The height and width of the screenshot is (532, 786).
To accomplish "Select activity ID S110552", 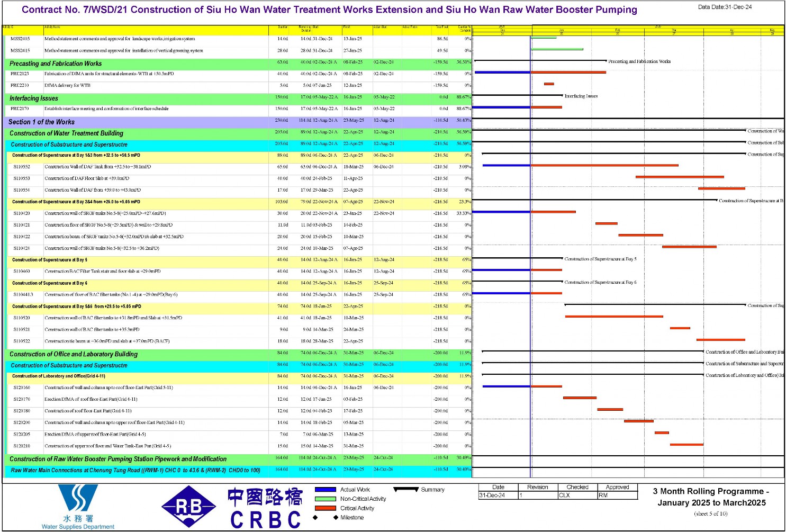I will 22,167.
